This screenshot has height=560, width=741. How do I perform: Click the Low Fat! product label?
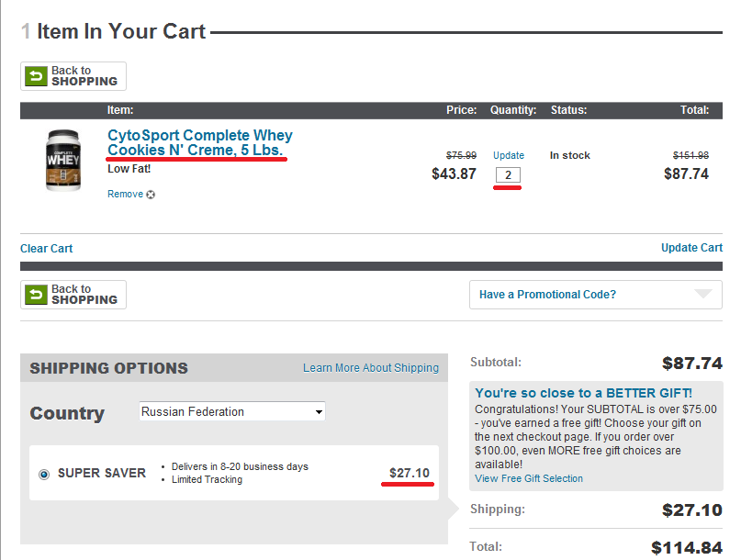(x=129, y=169)
